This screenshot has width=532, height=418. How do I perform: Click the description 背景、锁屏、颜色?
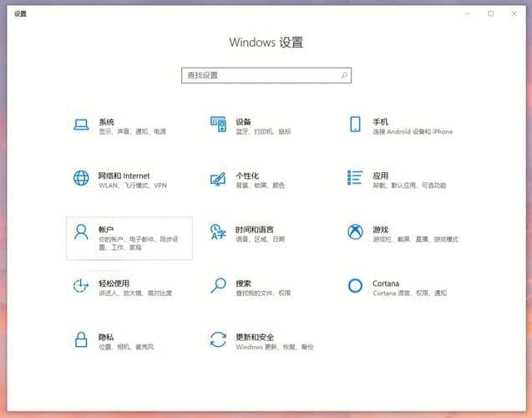pos(260,186)
